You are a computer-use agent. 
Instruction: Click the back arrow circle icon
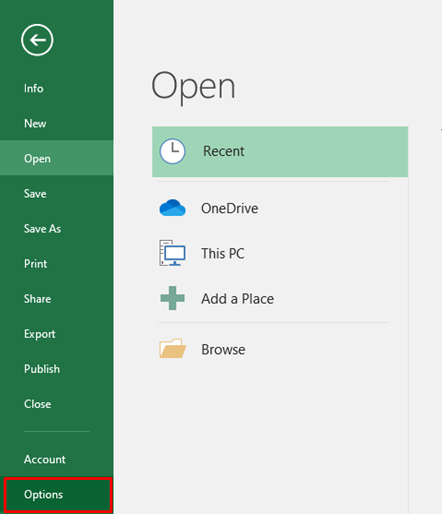[x=37, y=40]
